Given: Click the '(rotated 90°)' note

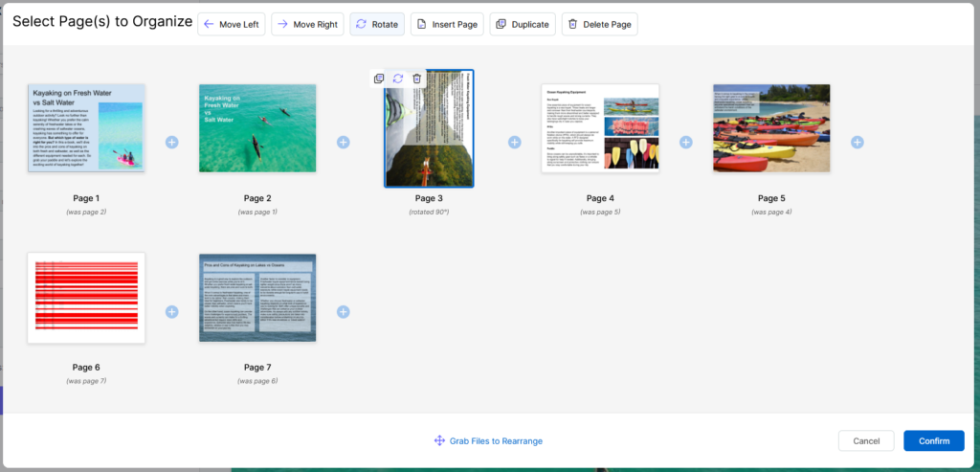Looking at the screenshot, I should pos(429,212).
